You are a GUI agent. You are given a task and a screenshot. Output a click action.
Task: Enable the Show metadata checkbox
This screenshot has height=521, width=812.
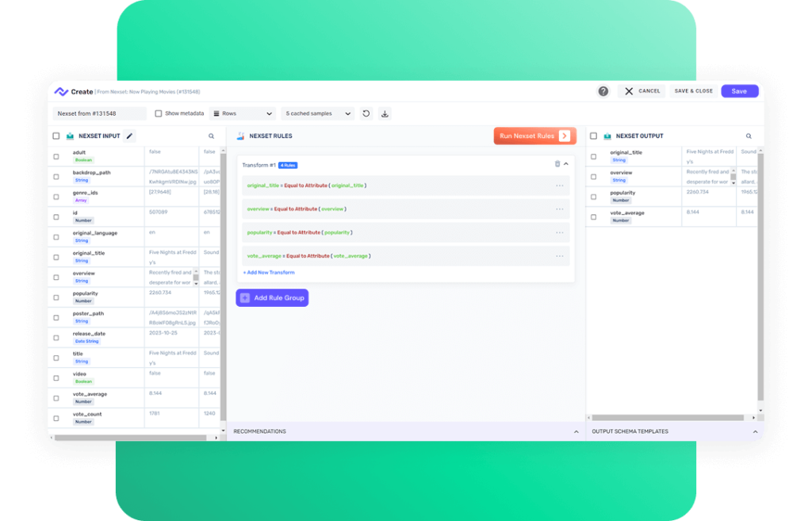[x=159, y=113]
